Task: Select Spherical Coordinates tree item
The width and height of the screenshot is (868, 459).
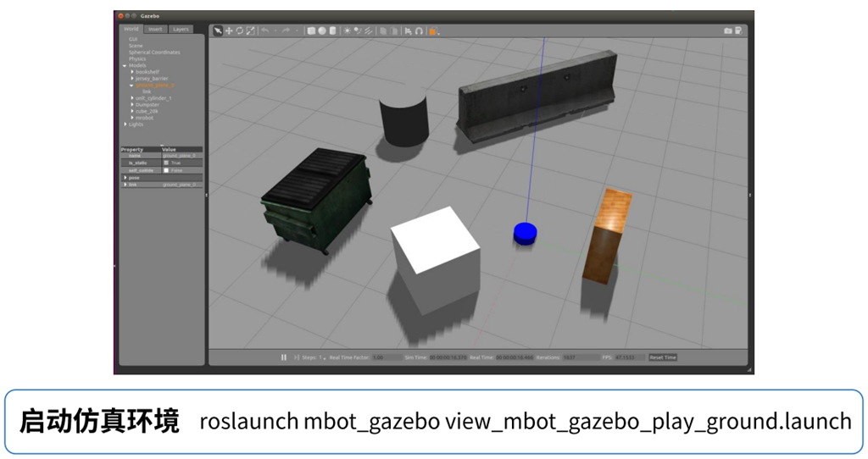Action: (x=154, y=53)
